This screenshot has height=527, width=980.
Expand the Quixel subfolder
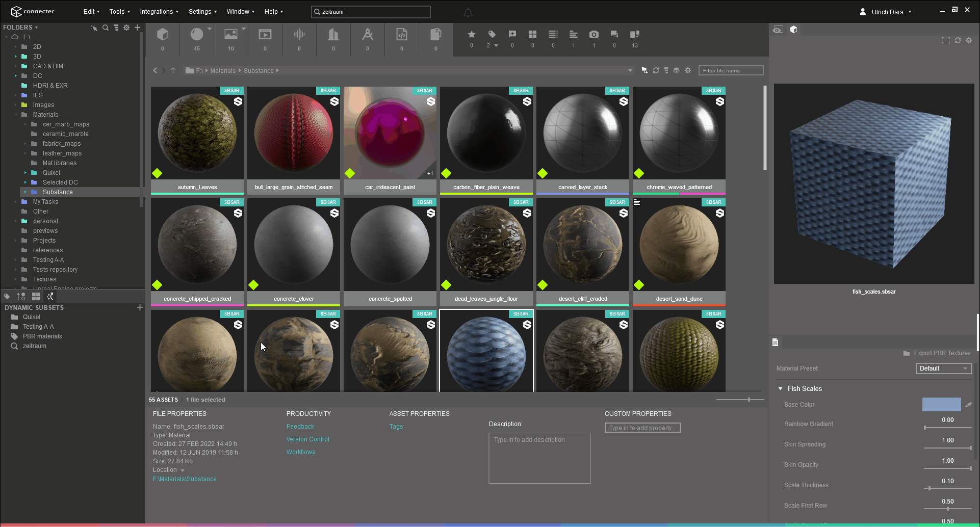pyautogui.click(x=25, y=173)
